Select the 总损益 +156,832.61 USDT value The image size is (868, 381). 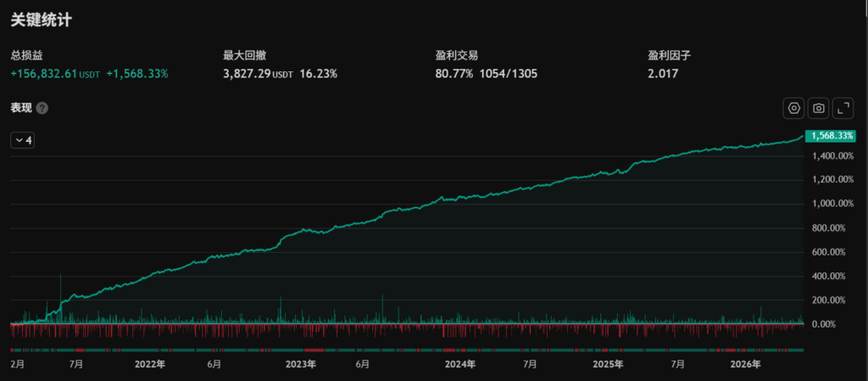point(55,73)
